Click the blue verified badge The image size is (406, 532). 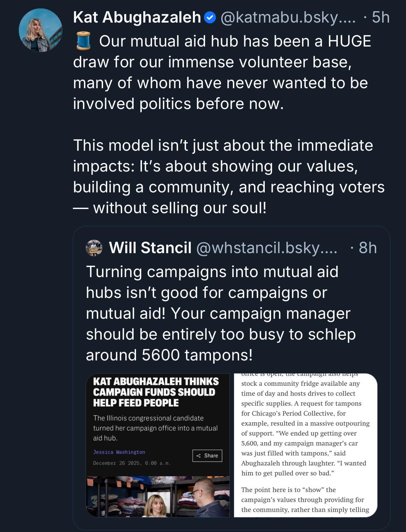(210, 17)
